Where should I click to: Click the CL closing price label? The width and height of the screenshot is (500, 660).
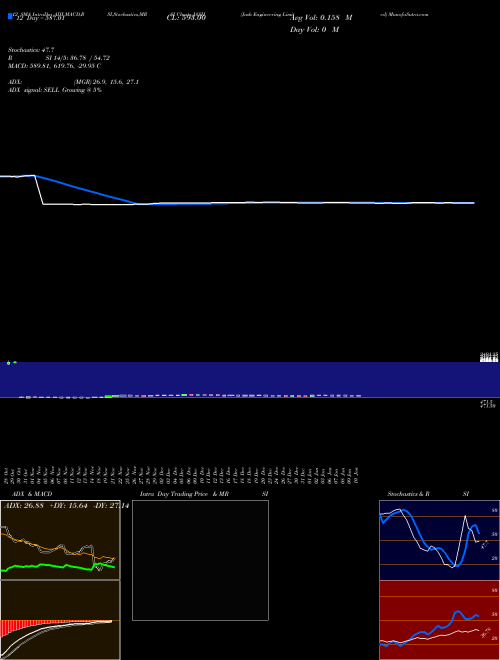pos(186,18)
